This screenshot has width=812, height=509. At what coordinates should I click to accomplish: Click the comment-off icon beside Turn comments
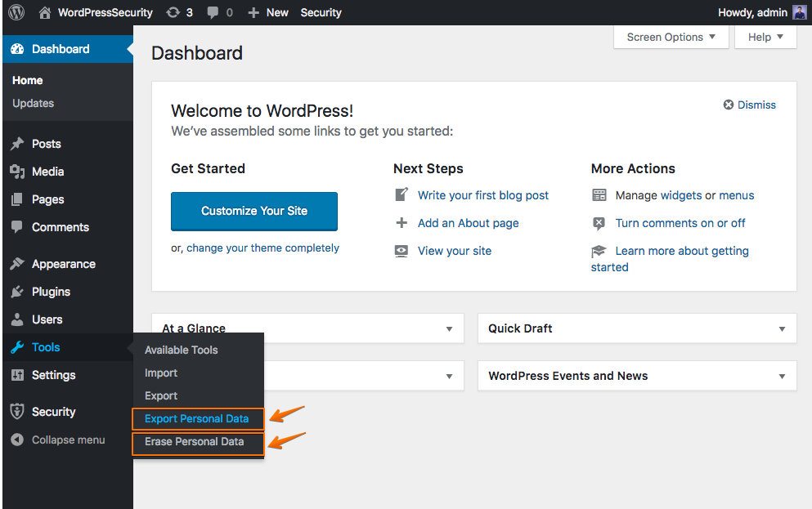pos(599,224)
